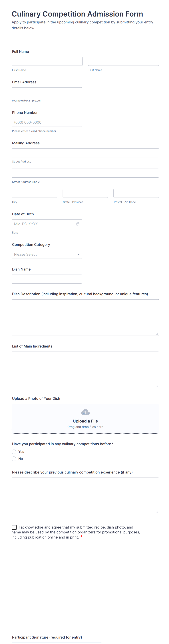Focus the Email Address input
The height and width of the screenshot is (644, 169).
coord(47,92)
